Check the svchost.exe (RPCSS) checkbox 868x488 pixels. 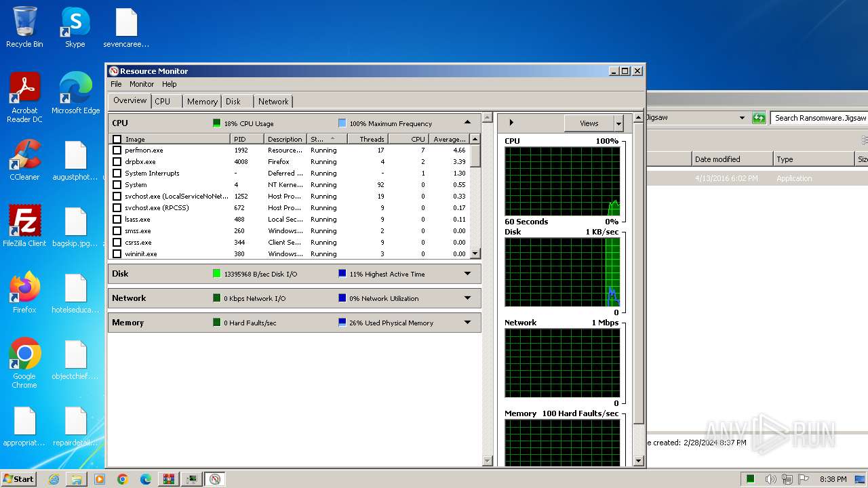[117, 208]
